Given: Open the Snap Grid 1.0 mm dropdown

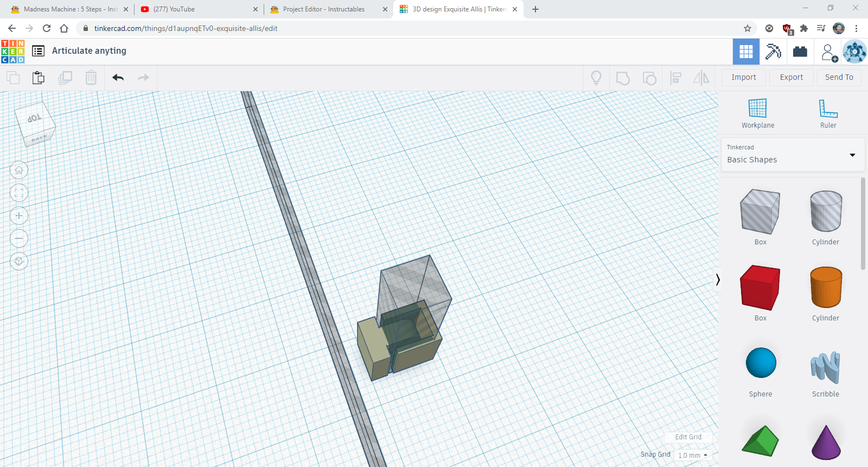Looking at the screenshot, I should pyautogui.click(x=693, y=455).
